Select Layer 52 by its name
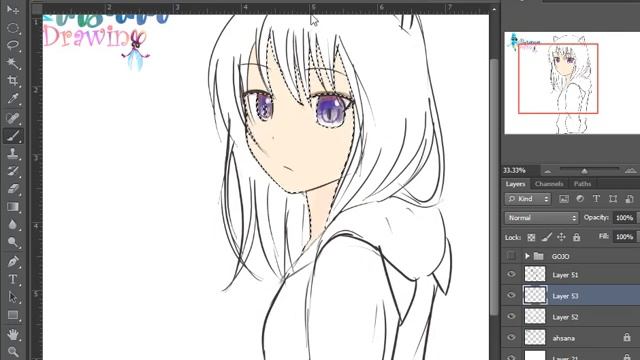This screenshot has height=360, width=640. tap(565, 317)
